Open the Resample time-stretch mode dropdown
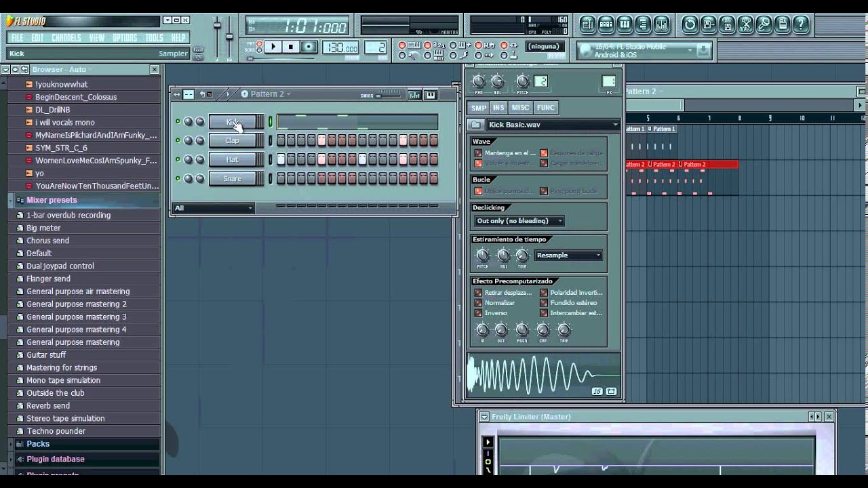The width and height of the screenshot is (868, 488). click(x=569, y=256)
